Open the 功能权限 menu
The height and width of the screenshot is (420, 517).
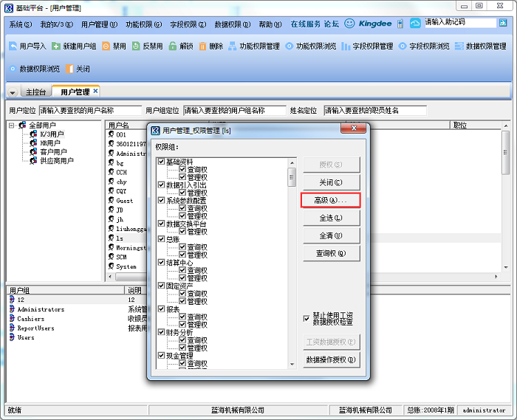click(143, 24)
